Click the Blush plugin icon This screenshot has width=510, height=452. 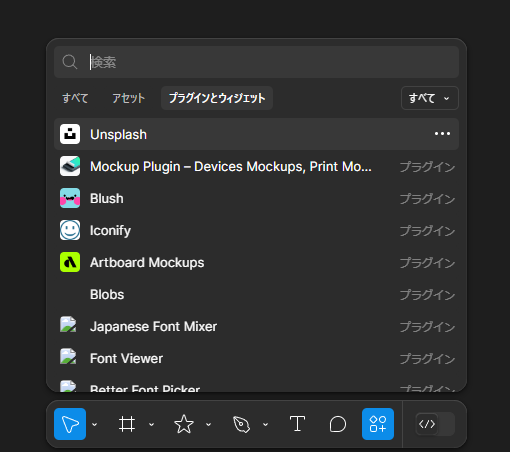tap(70, 198)
